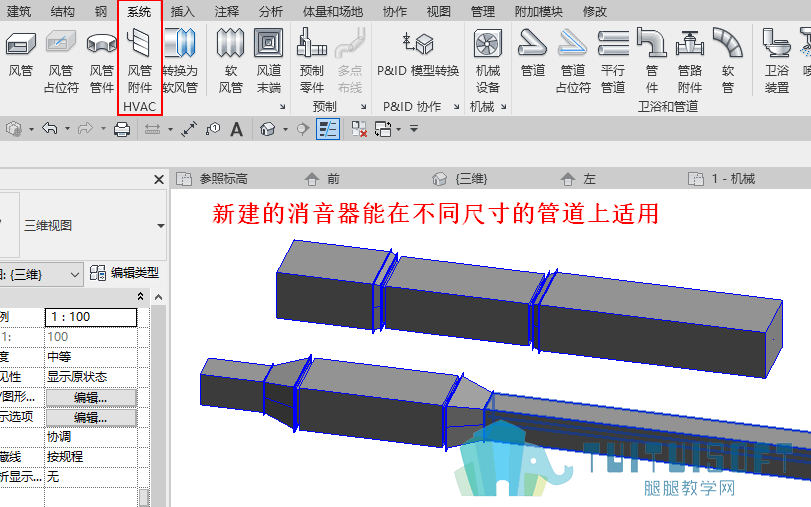Choose the 风管管件 duct fitting tool
Screen dimensions: 811x507
coord(101,61)
